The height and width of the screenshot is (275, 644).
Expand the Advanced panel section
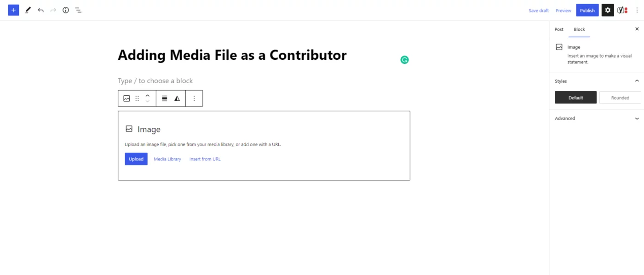pyautogui.click(x=597, y=118)
